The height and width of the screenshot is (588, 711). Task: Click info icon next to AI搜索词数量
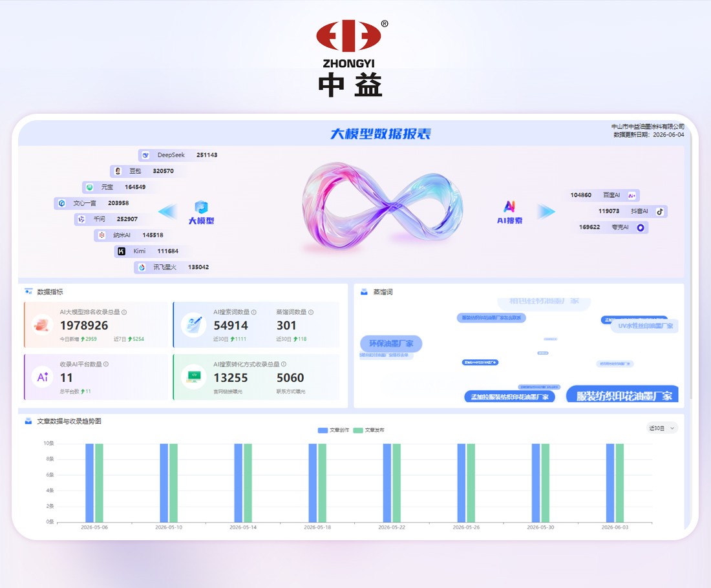click(x=254, y=312)
